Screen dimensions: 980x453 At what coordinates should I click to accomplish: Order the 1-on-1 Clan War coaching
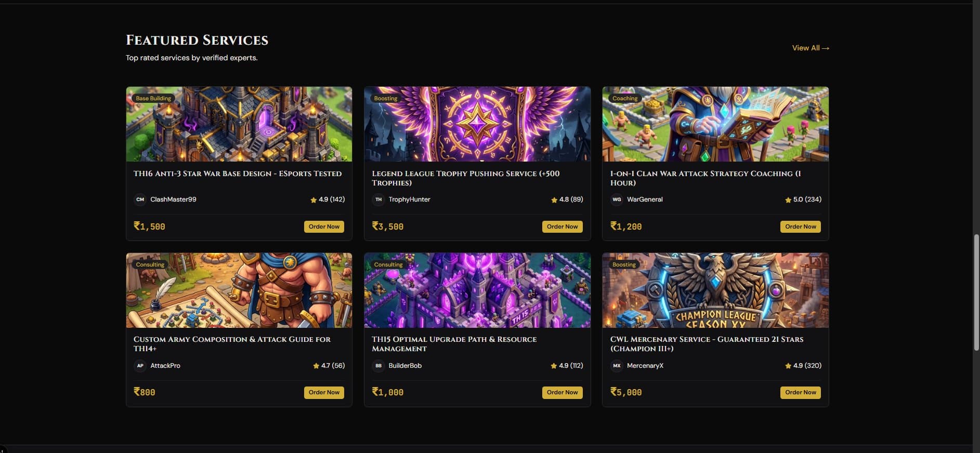coord(801,226)
